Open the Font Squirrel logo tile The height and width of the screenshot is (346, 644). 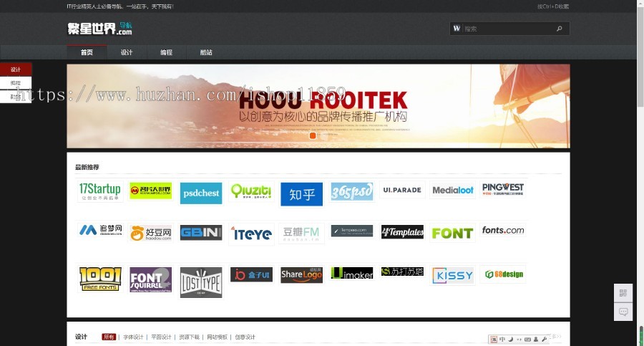[x=151, y=280]
